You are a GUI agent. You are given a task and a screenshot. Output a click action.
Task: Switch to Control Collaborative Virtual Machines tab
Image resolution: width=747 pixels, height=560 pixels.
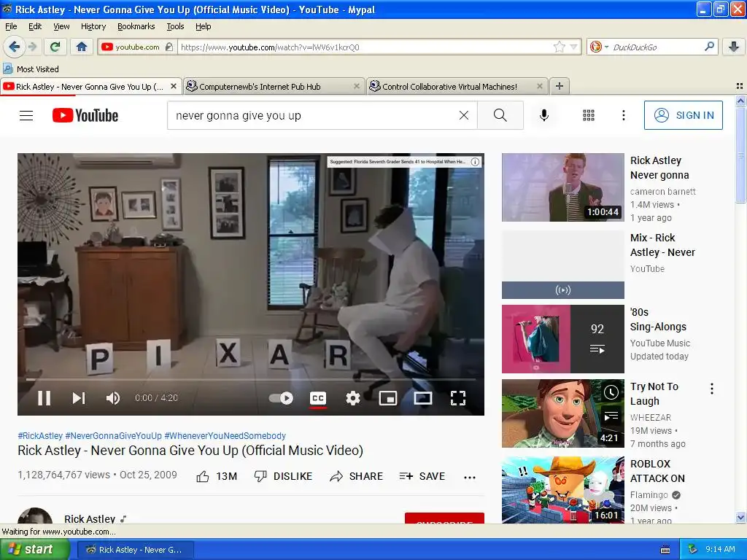tap(457, 87)
